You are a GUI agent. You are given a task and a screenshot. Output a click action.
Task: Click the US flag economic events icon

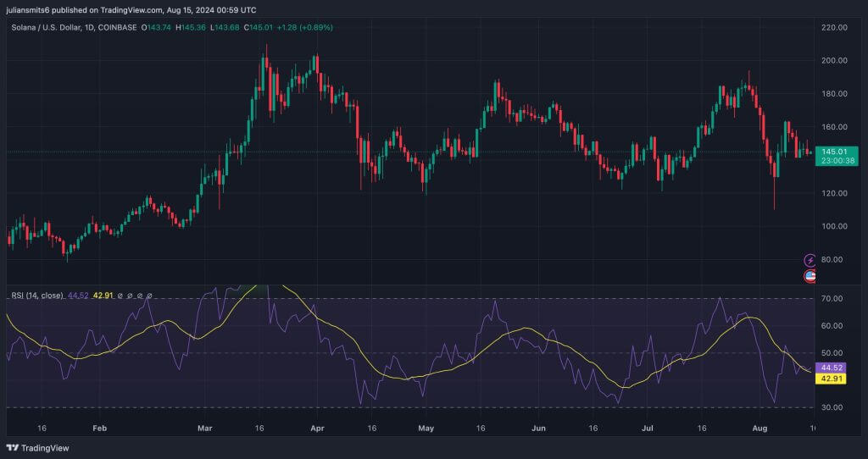click(x=810, y=277)
